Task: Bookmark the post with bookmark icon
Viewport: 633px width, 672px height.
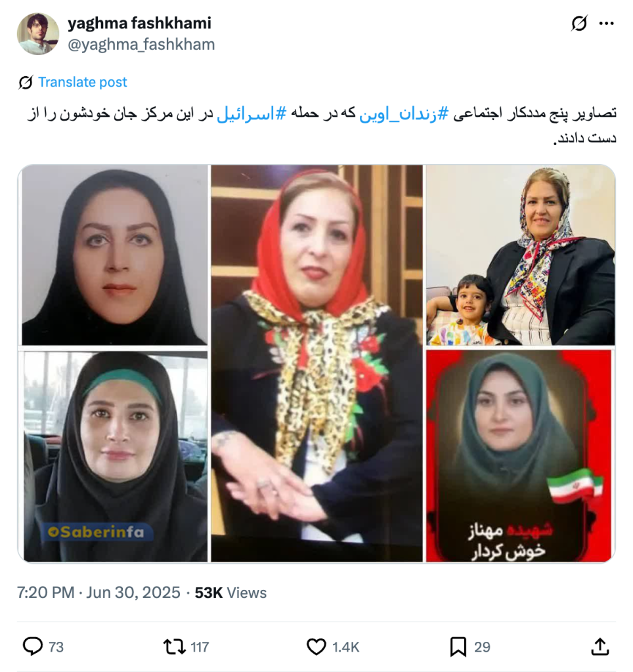Action: (458, 646)
